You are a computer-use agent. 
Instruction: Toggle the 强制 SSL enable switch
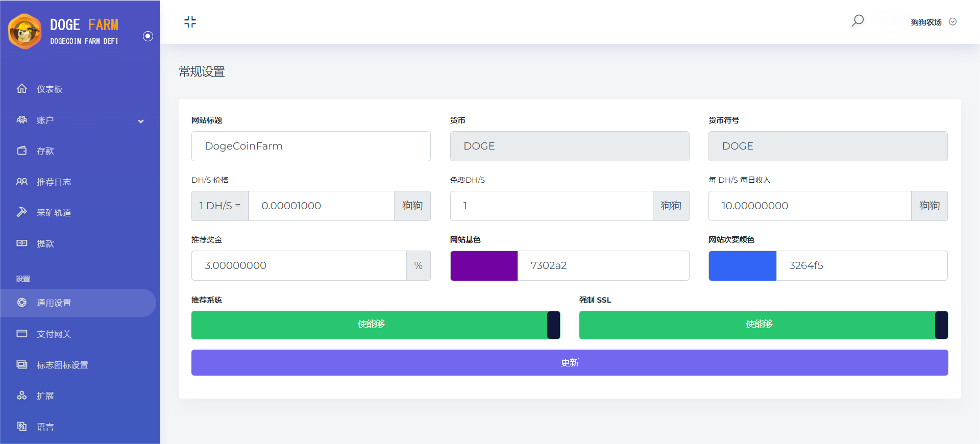pyautogui.click(x=763, y=325)
